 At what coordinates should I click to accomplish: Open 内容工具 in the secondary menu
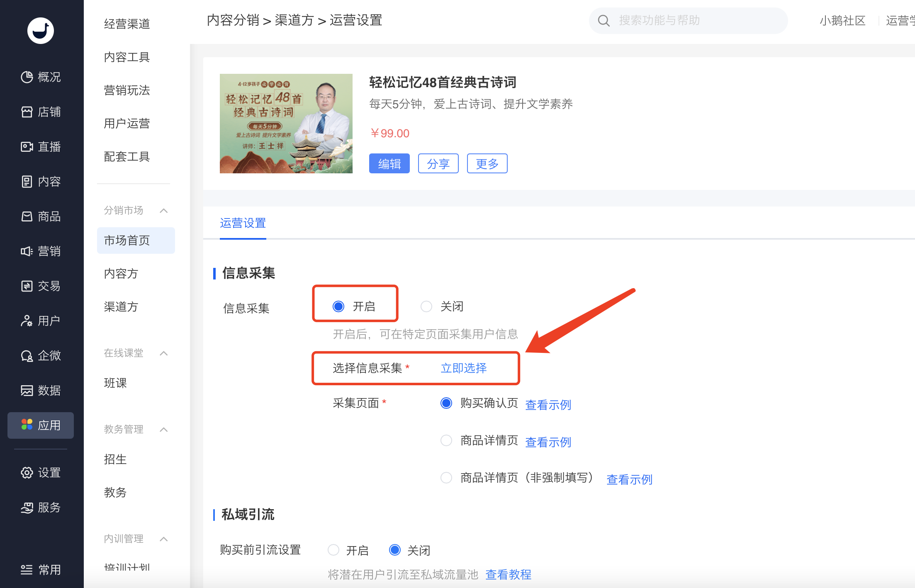(127, 57)
